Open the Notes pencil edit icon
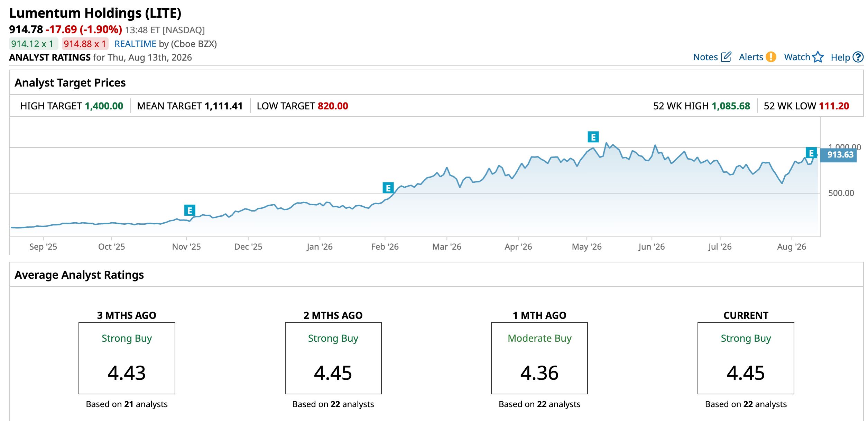The image size is (868, 421). (726, 57)
